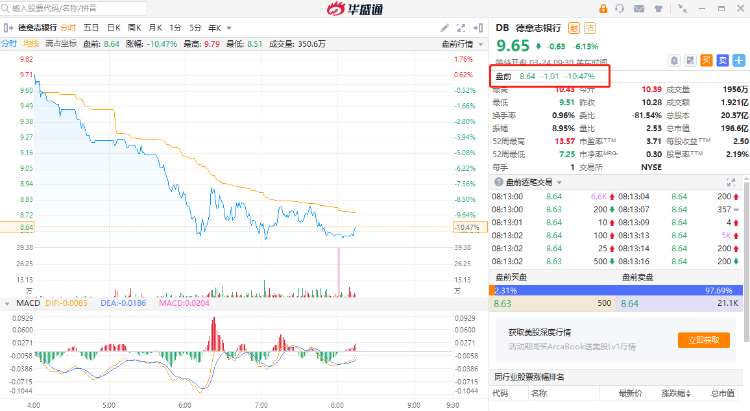The height and width of the screenshot is (411, 750).
Task: Click 获取美股深度行情 heading
Action: click(x=540, y=333)
